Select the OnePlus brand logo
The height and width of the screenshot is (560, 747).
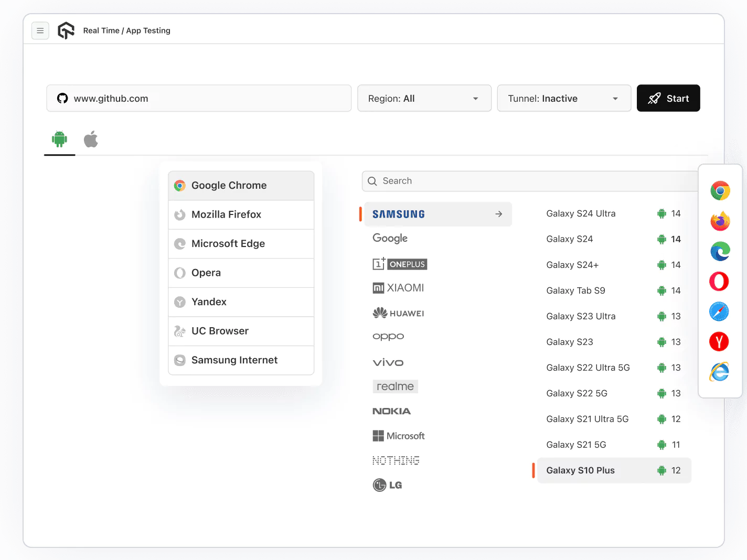(x=400, y=264)
